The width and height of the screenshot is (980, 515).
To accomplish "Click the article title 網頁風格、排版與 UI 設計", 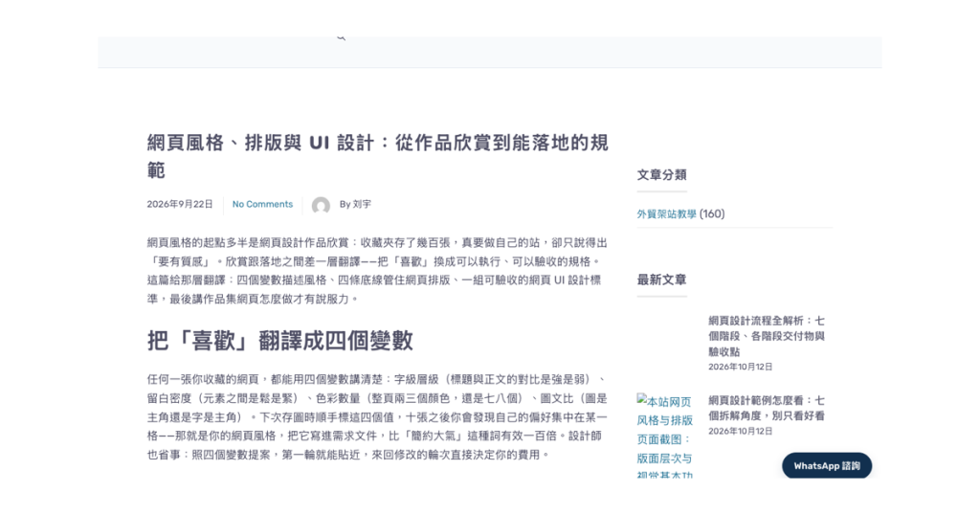I will point(377,156).
